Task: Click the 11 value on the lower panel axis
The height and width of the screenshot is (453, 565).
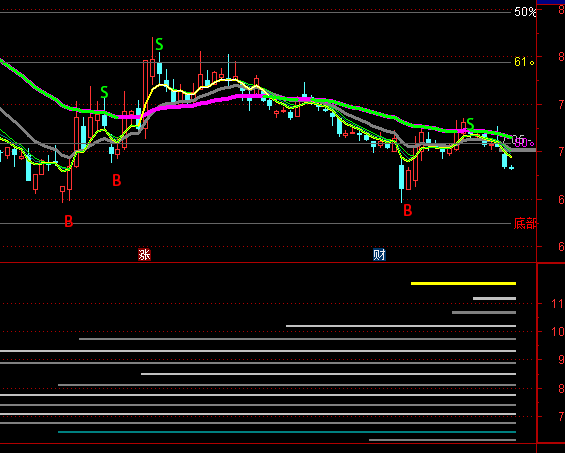Action: [x=557, y=303]
